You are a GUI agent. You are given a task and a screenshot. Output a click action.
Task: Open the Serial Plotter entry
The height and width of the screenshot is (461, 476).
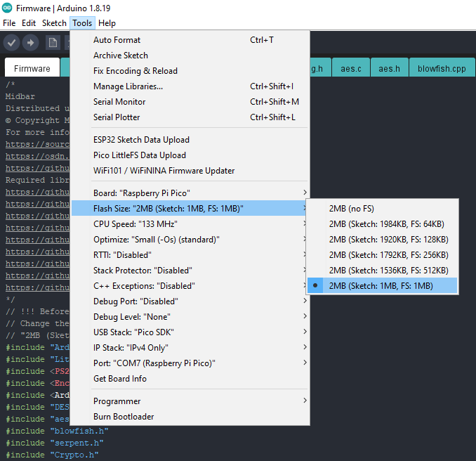coord(190,117)
